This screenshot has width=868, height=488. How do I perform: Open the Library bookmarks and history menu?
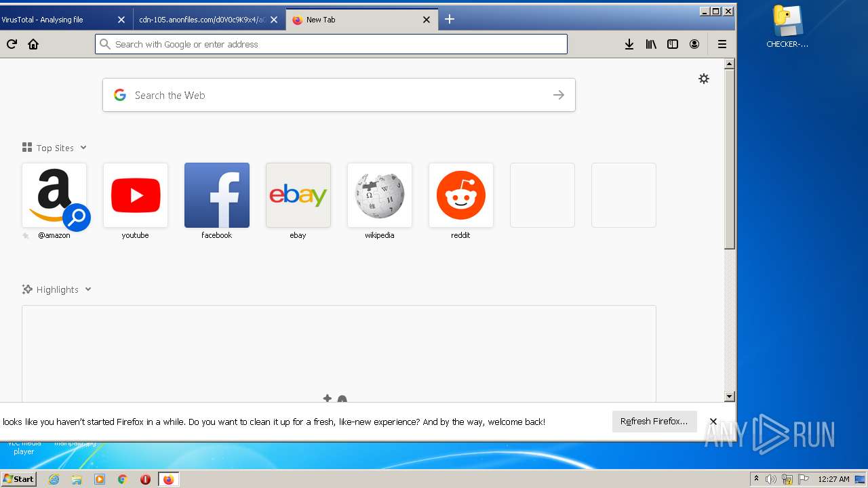coord(651,44)
